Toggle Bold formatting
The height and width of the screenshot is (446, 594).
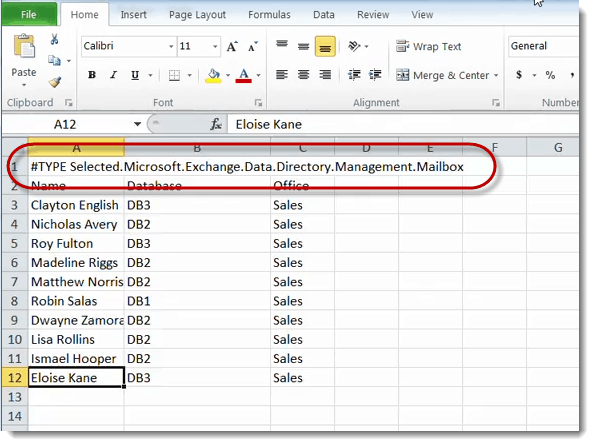pyautogui.click(x=92, y=75)
